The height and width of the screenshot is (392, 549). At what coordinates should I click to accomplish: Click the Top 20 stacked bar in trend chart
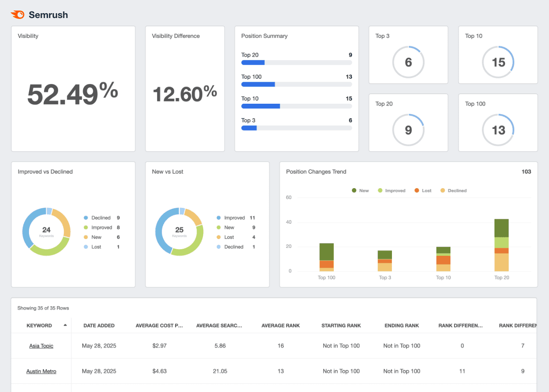pos(501,245)
